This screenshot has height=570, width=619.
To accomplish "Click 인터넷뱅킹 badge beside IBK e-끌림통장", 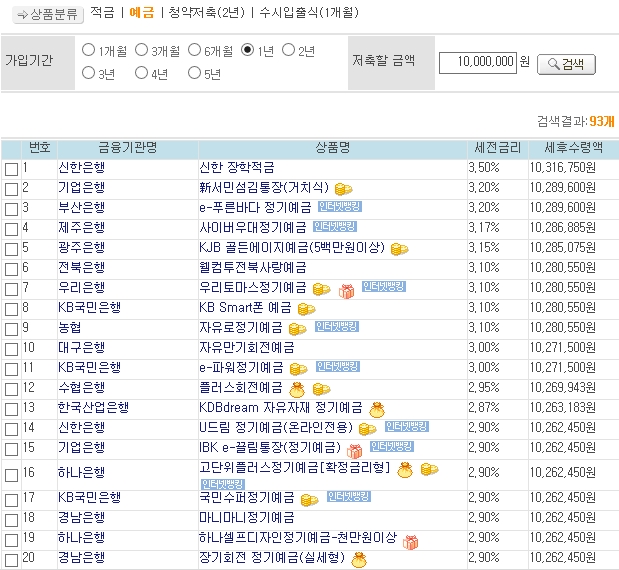I will click(392, 446).
